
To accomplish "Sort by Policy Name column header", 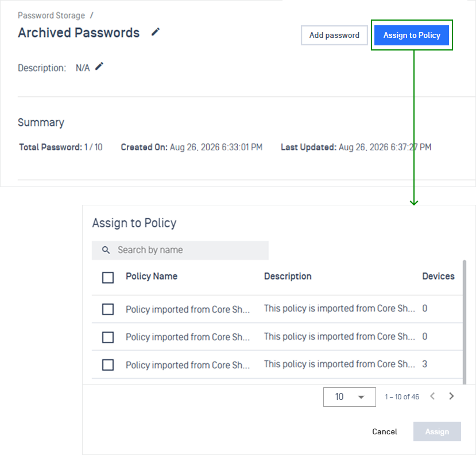I will 152,277.
